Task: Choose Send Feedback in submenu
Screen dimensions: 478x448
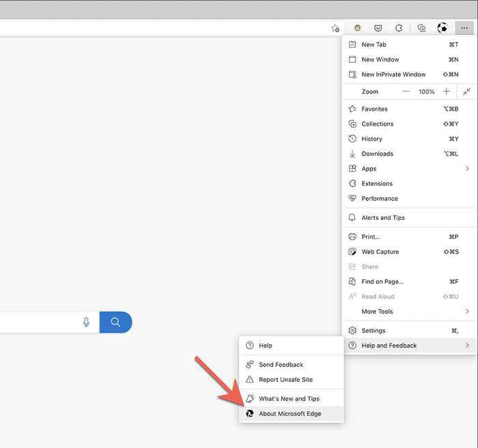Action: click(292, 365)
